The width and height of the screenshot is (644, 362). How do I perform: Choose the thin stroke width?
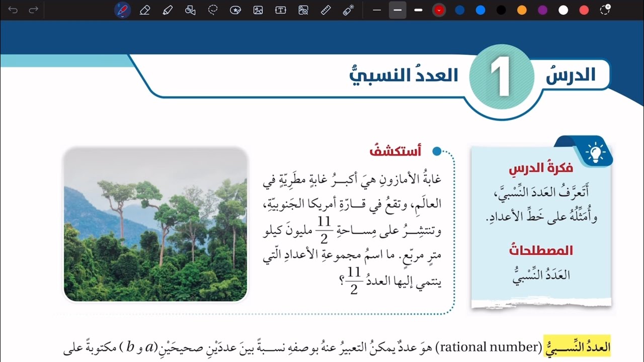pyautogui.click(x=377, y=10)
